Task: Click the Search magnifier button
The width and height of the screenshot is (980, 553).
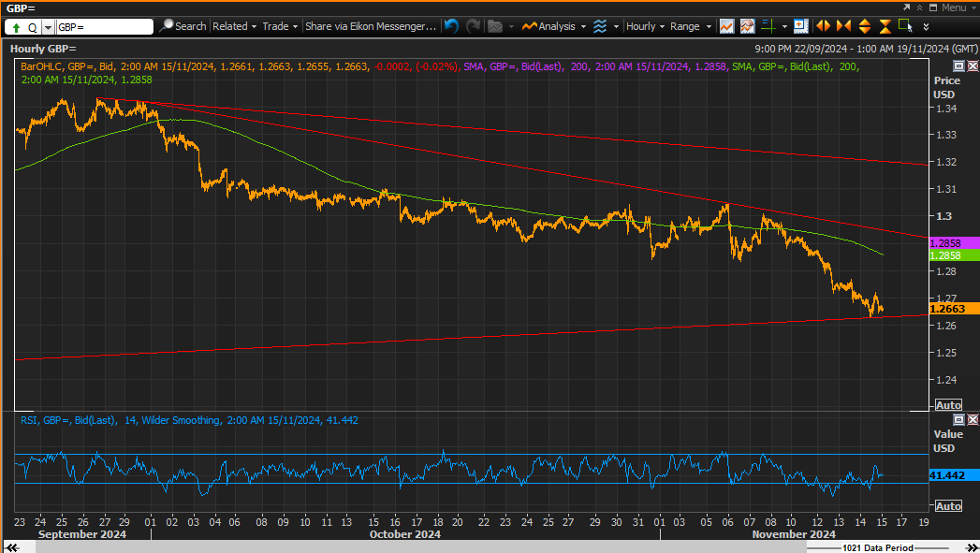Action: (x=183, y=26)
